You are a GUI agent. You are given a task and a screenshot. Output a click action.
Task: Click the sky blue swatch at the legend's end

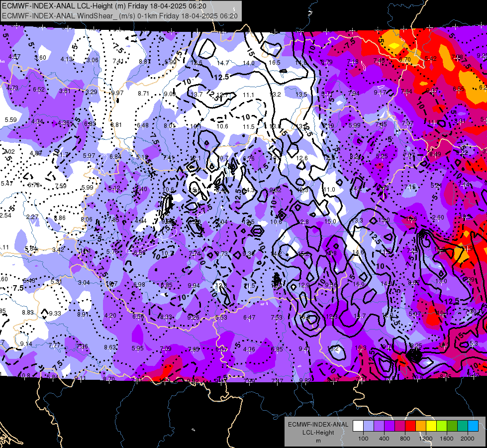coord(474,426)
